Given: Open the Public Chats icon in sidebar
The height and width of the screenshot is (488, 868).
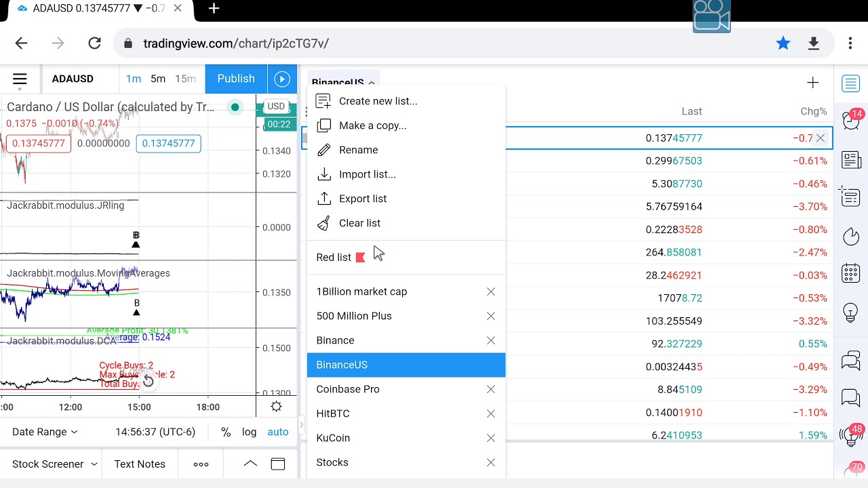Looking at the screenshot, I should pos(850,361).
